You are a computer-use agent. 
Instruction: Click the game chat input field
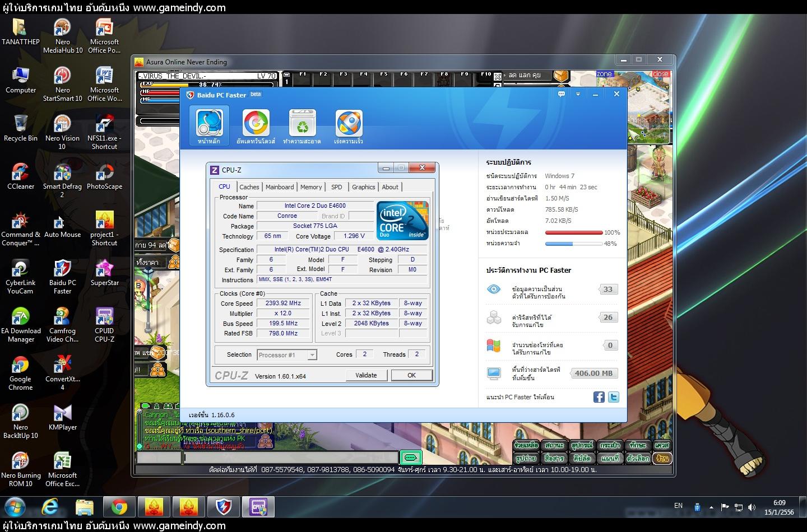291,458
